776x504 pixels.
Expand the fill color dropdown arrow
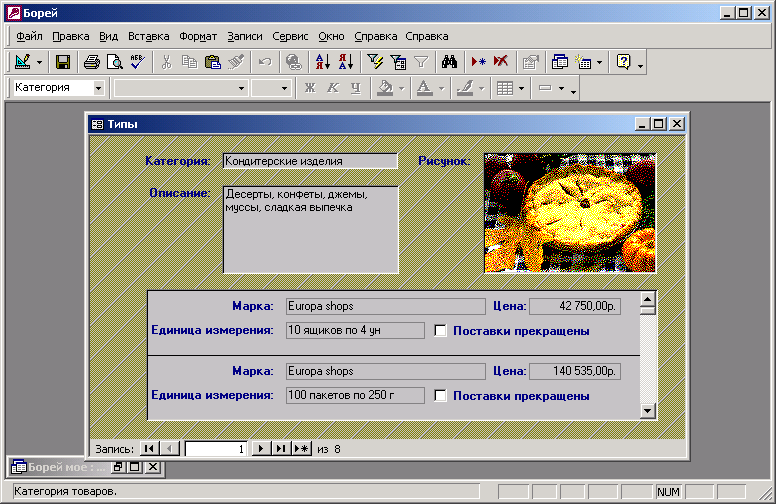tap(401, 89)
